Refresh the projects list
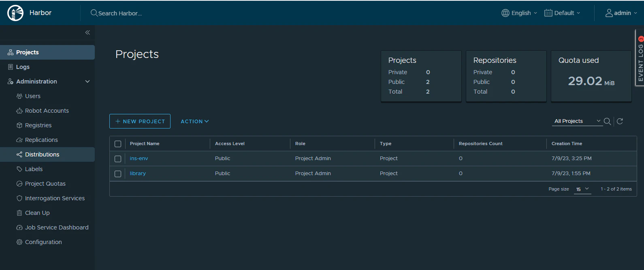Screen dimensions: 644x270 coord(620,121)
